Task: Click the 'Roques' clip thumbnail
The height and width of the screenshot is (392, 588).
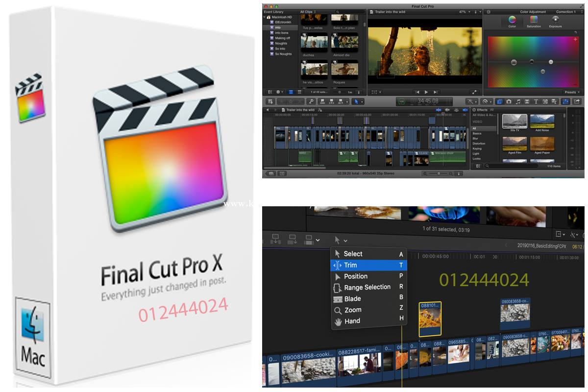Action: click(x=345, y=69)
